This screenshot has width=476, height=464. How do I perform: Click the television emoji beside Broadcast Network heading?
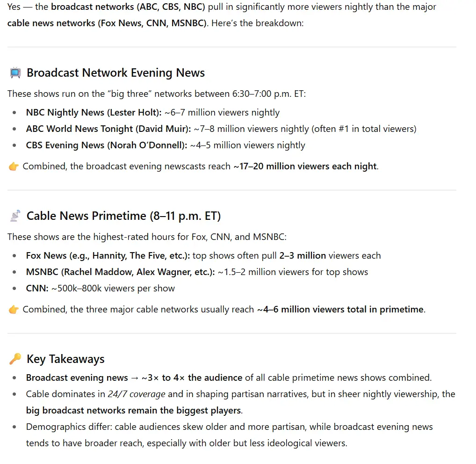pos(15,73)
